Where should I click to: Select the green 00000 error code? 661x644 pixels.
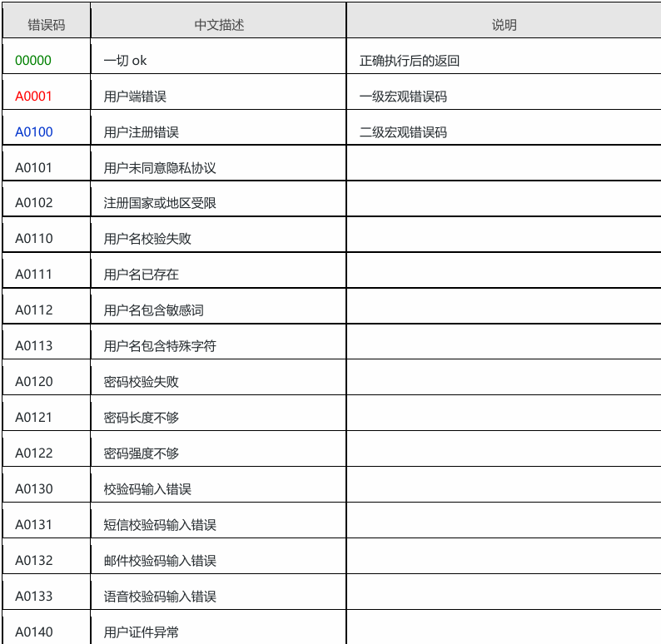tap(33, 61)
